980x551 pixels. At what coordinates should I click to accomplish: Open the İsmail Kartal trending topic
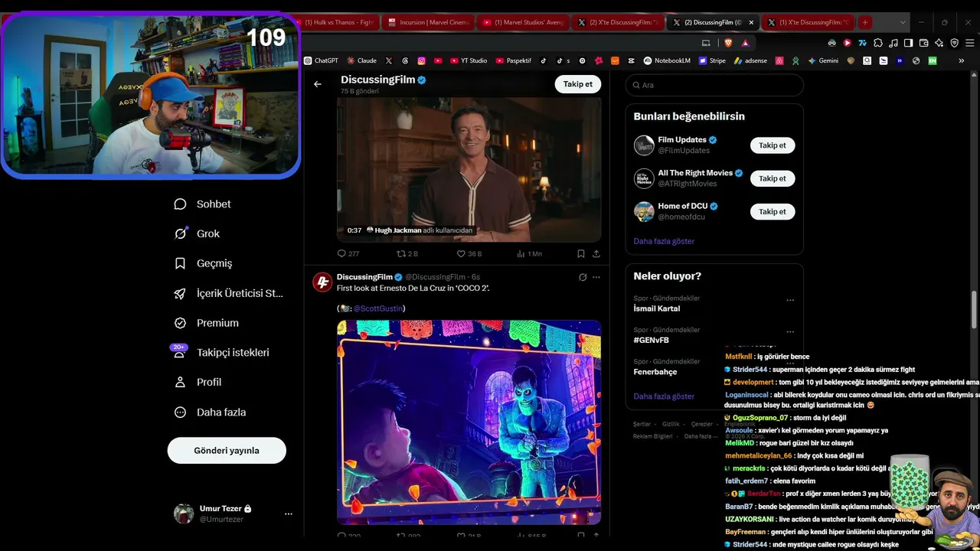coord(657,308)
